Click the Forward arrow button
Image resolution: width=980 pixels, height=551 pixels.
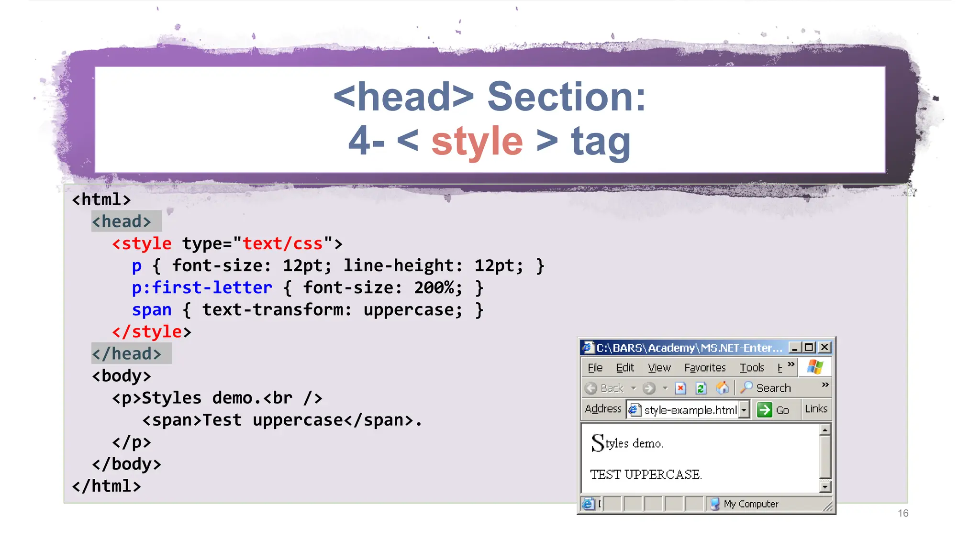point(649,388)
